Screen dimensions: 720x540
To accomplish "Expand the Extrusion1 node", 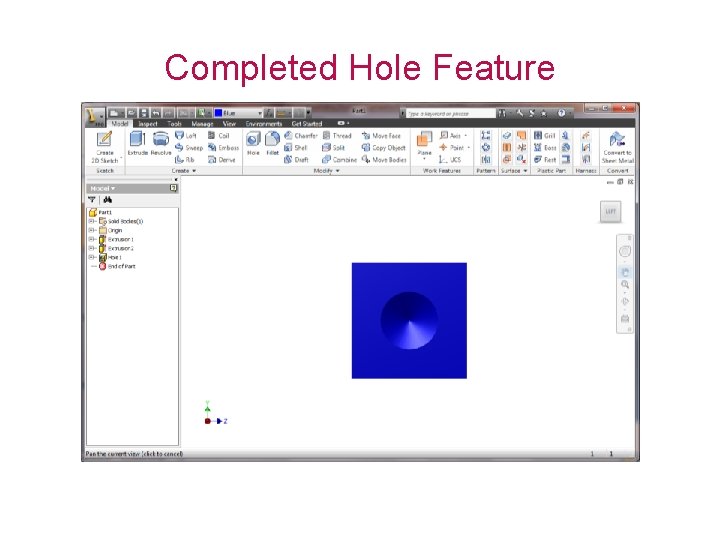I will coord(91,239).
